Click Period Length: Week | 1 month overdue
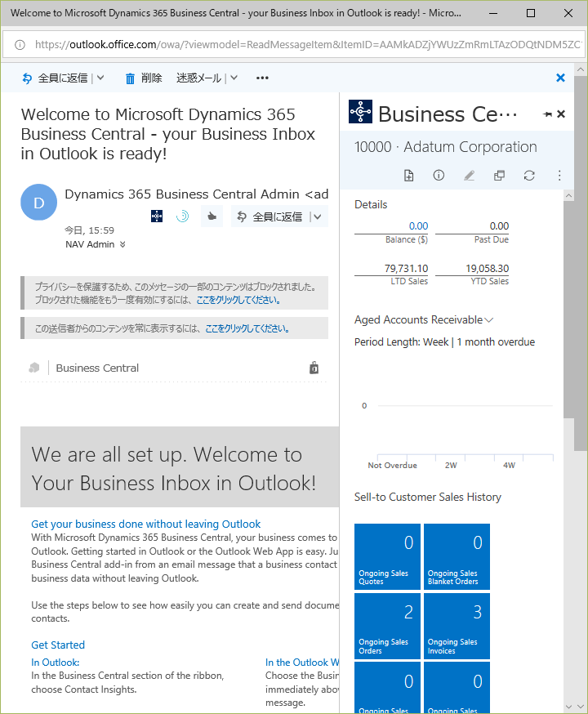The width and height of the screenshot is (588, 714). 444,342
